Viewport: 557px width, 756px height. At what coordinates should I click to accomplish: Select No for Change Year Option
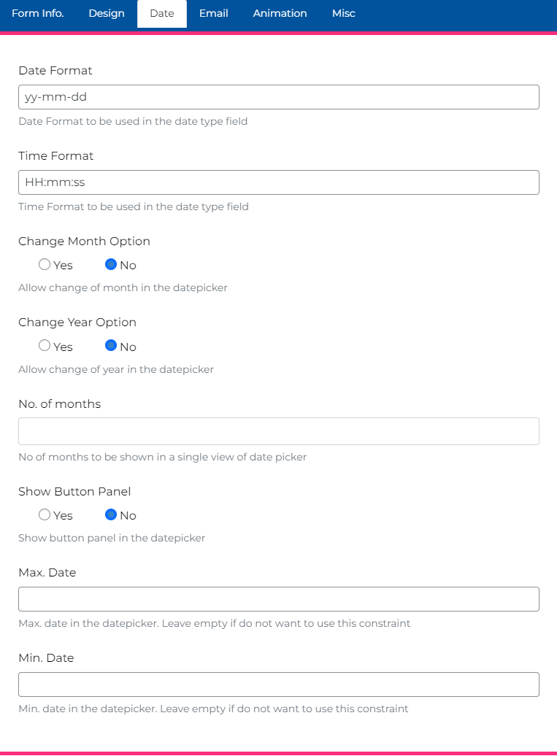point(111,346)
